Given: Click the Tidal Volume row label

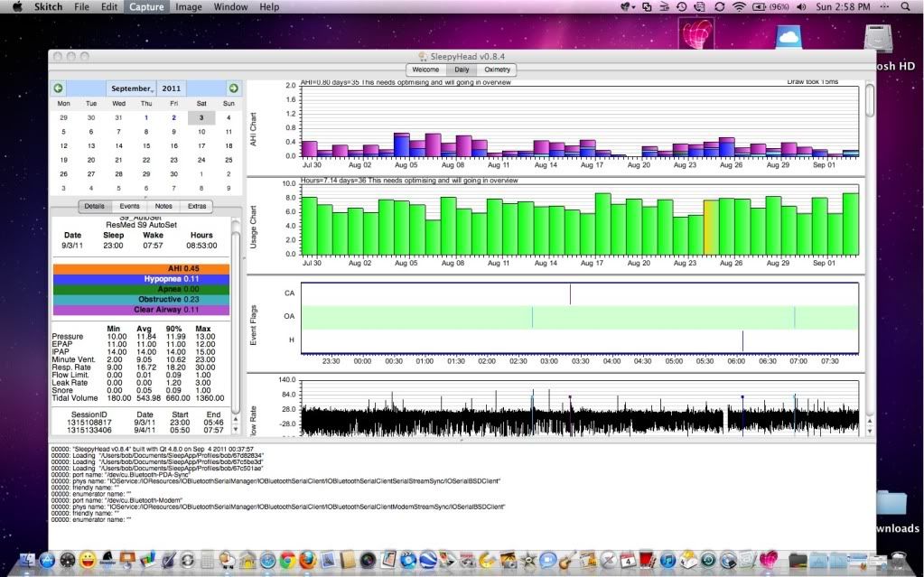Looking at the screenshot, I should point(75,398).
